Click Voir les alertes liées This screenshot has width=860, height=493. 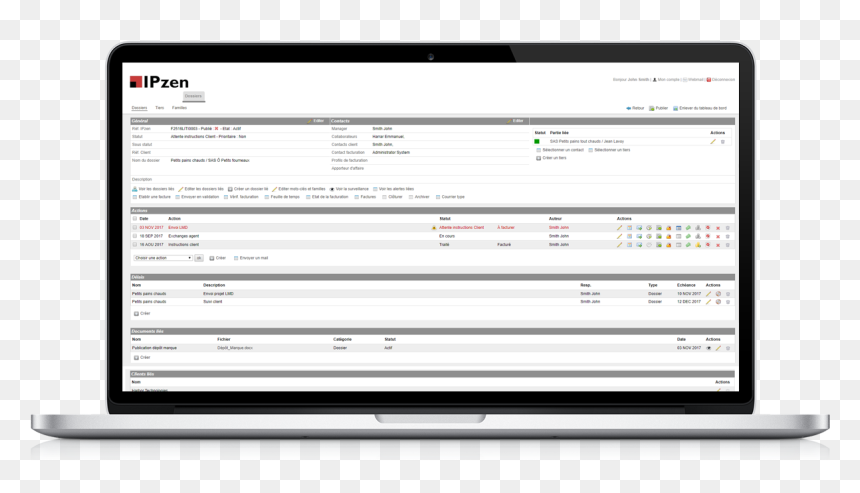(x=393, y=189)
